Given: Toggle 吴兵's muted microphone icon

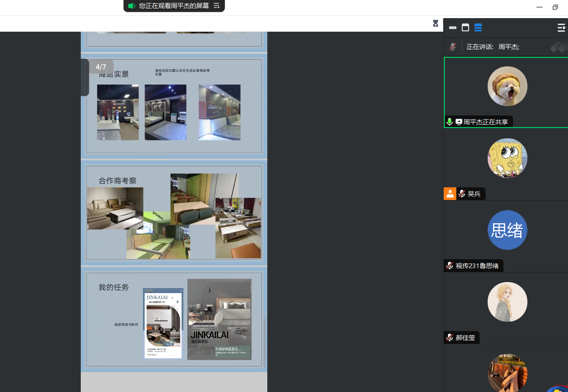Looking at the screenshot, I should pos(462,194).
